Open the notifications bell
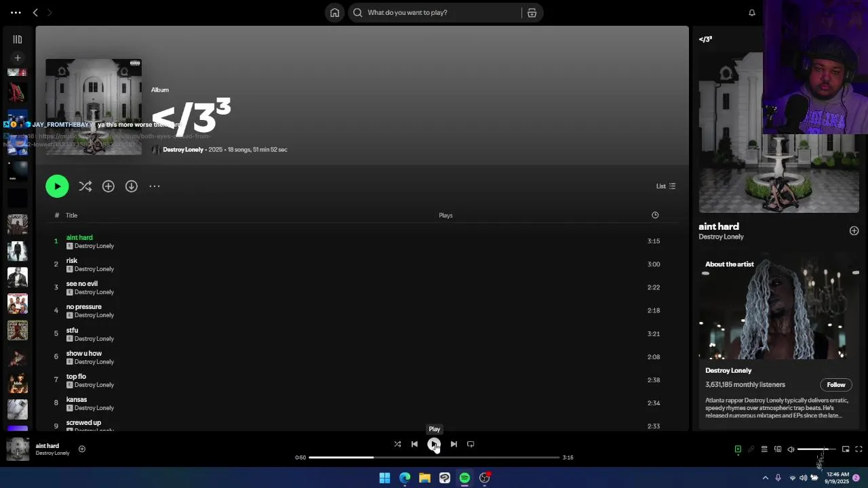The image size is (868, 488). click(x=752, y=12)
